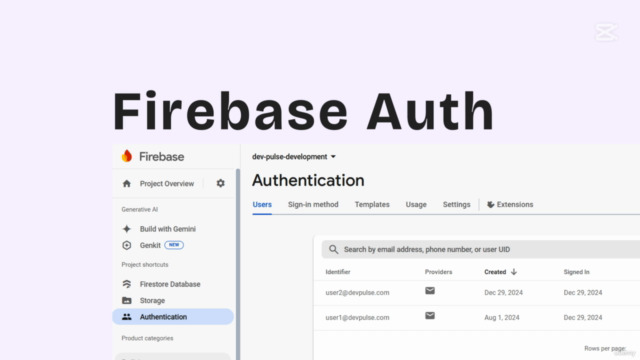Screen dimensions: 640x360
Task: Click the Firestore Database icon
Action: pyautogui.click(x=127, y=284)
